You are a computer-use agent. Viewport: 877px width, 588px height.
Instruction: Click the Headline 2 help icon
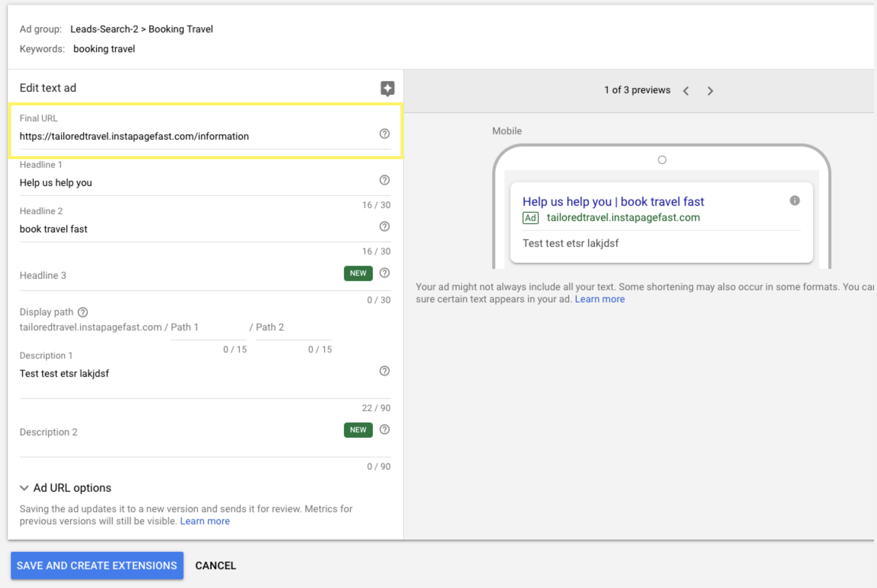[384, 227]
